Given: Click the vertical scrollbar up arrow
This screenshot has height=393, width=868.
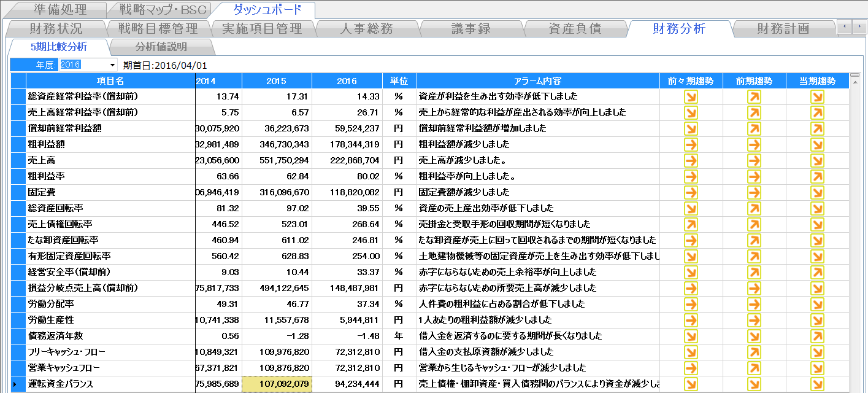Looking at the screenshot, I should point(855,77).
